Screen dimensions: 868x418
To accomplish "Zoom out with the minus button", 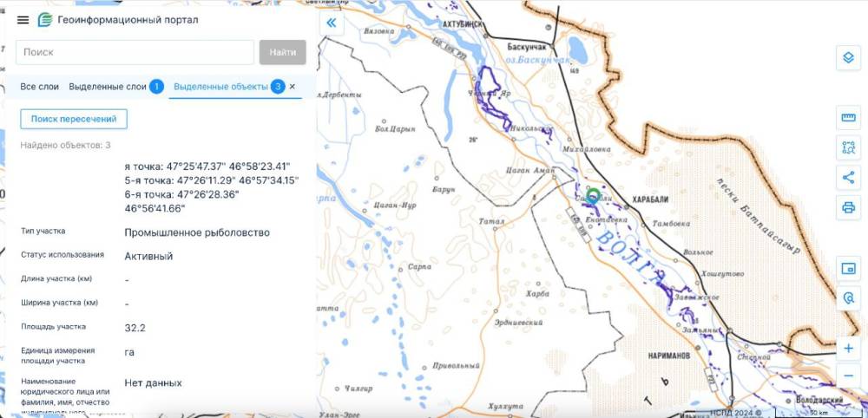I will 848,376.
